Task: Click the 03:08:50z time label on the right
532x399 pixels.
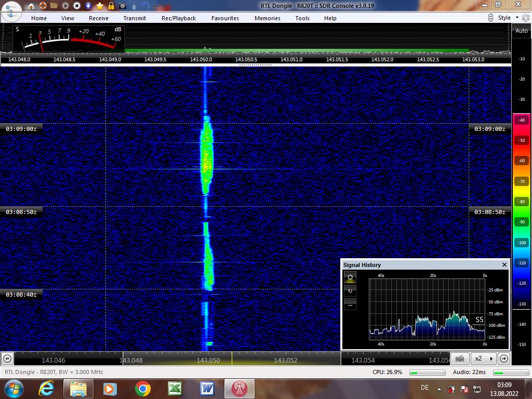Action: pyautogui.click(x=489, y=212)
